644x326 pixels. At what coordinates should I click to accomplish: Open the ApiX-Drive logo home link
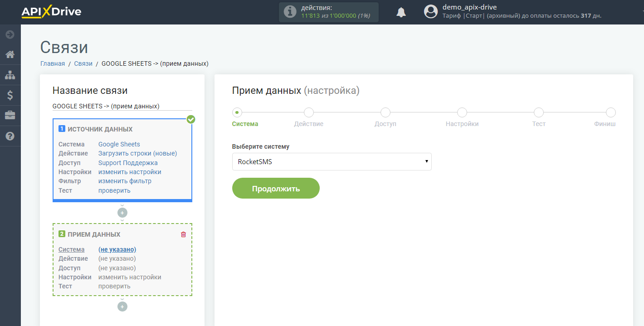[51, 12]
